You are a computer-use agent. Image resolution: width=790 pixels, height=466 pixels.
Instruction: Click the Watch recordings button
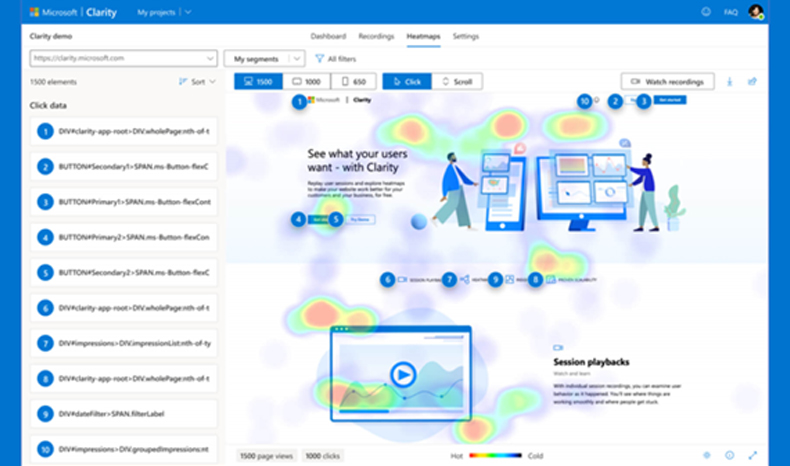click(667, 81)
